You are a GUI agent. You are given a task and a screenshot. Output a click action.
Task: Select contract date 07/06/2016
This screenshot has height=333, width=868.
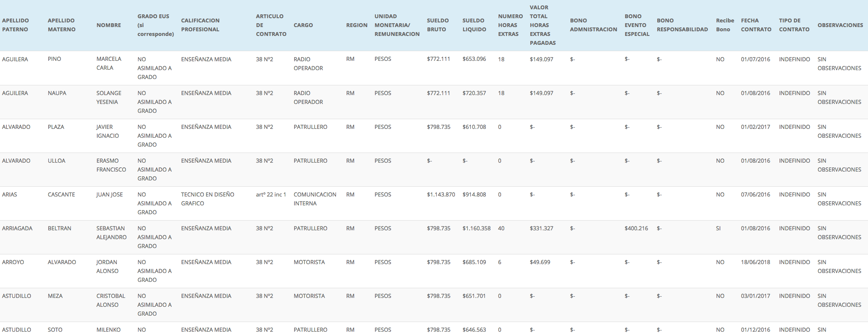(x=756, y=194)
